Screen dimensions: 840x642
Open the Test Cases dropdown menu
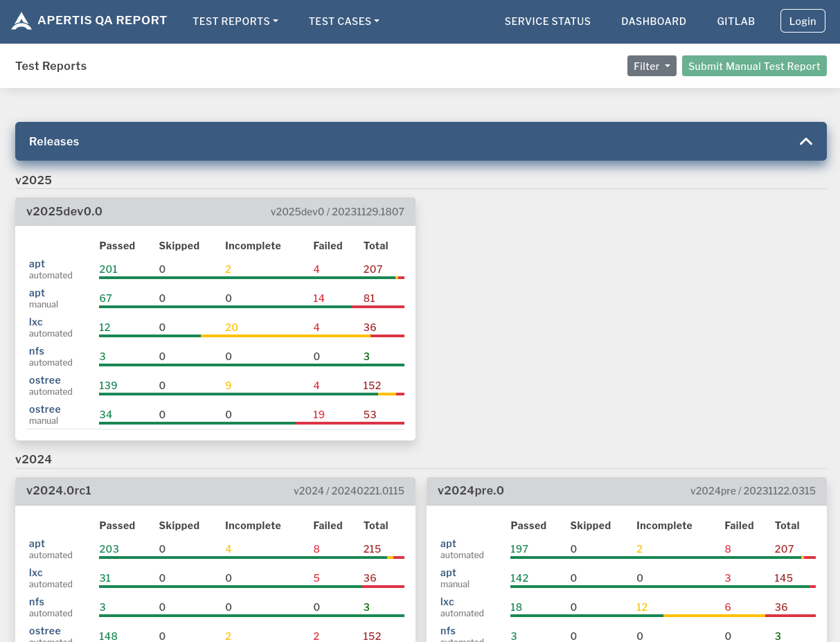(343, 21)
